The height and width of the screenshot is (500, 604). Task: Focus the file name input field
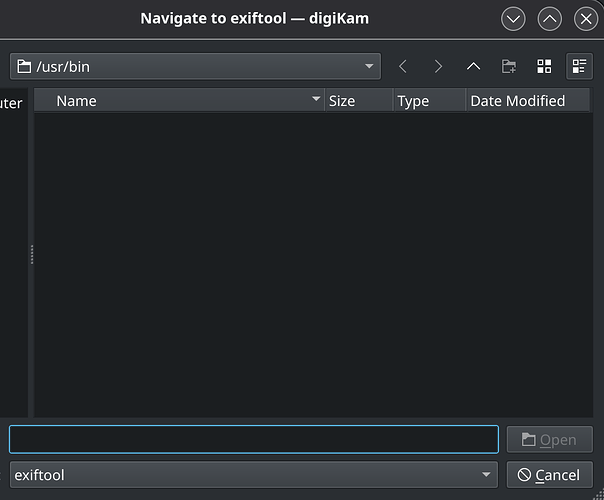(x=253, y=440)
